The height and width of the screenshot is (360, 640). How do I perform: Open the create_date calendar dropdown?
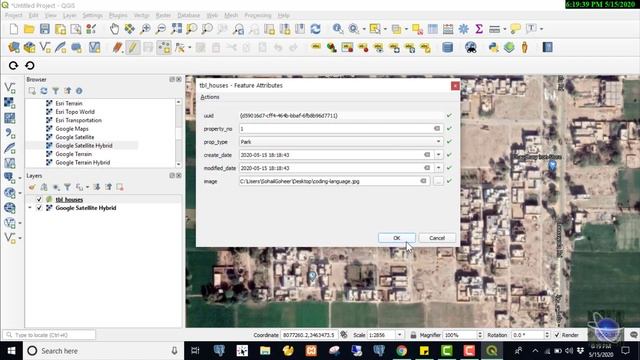click(x=438, y=155)
